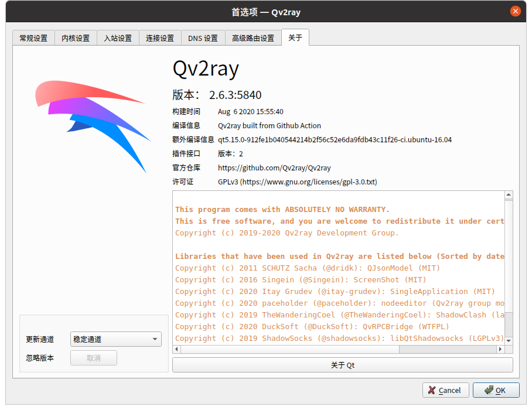Switch to the 常规设置 tab
Viewport: 532px width, 410px height.
[x=33, y=37]
